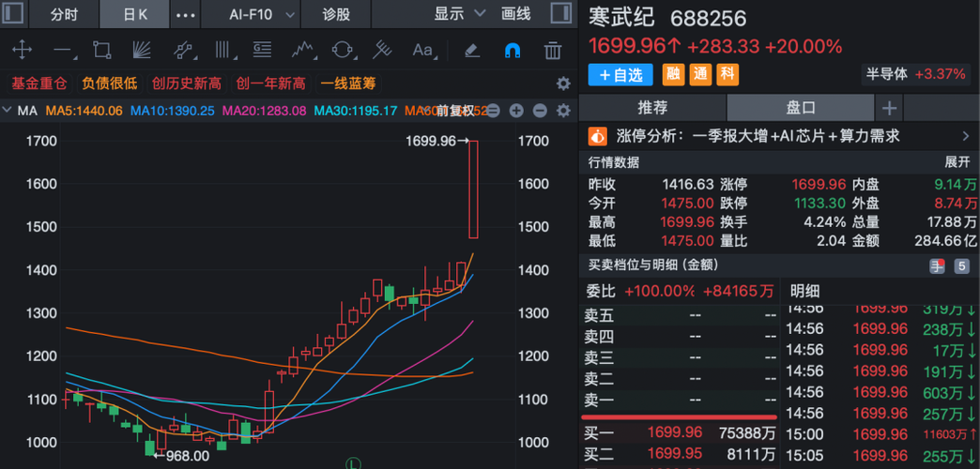Click the 1699.96 high price chart label
Viewport: 980px width, 469px height.
click(x=431, y=141)
